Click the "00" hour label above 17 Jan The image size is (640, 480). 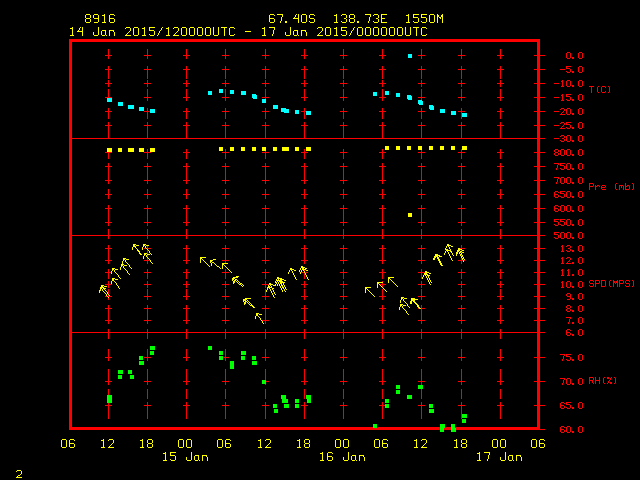[499, 444]
